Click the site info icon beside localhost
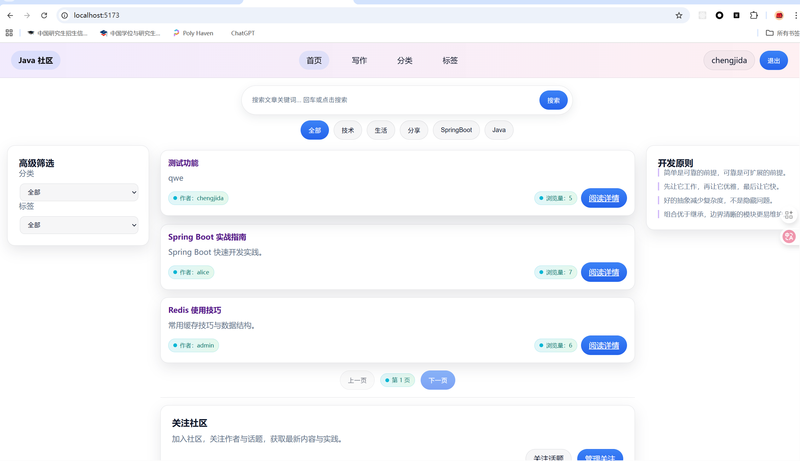800x461 pixels. point(65,15)
